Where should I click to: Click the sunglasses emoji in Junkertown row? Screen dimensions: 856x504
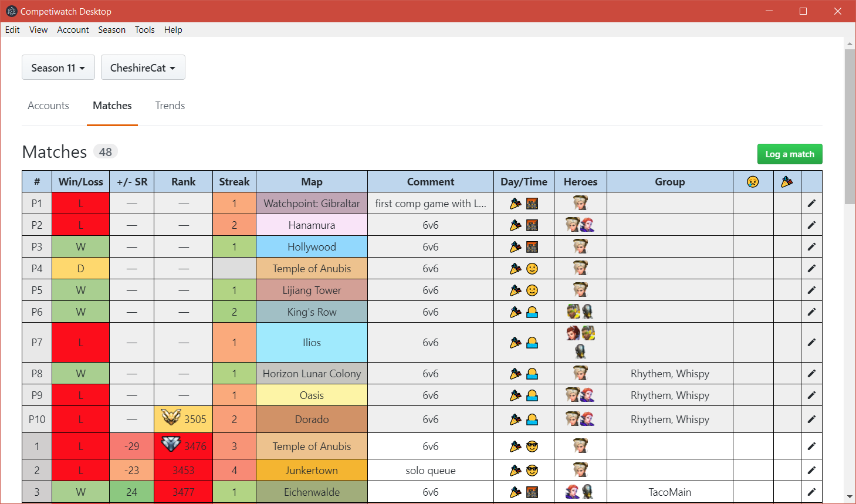(x=532, y=471)
